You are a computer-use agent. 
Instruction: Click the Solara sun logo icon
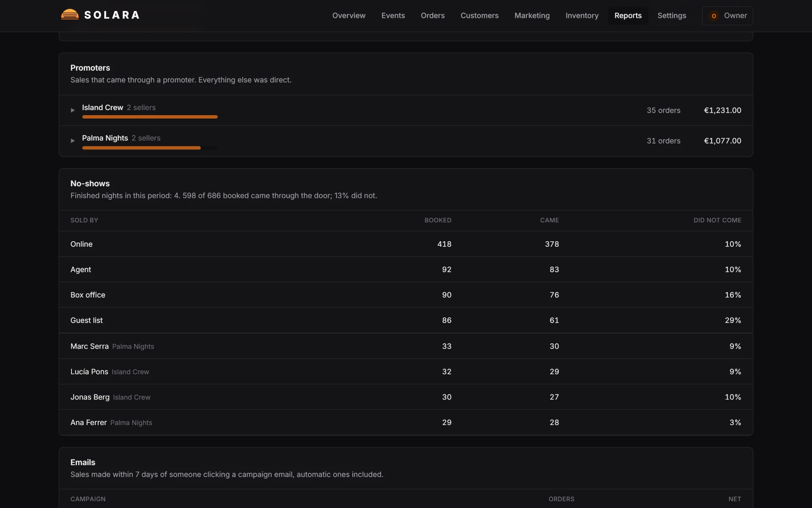[70, 15]
